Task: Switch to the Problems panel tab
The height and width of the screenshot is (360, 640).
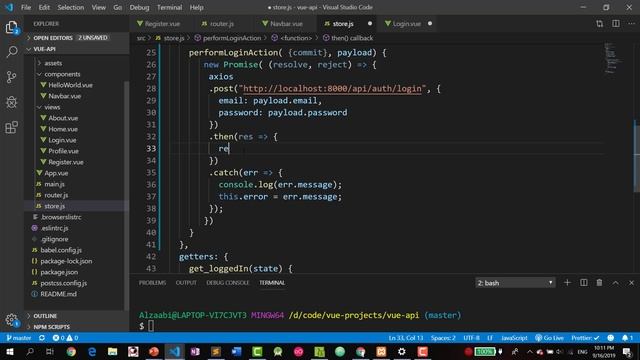Action: (152, 282)
